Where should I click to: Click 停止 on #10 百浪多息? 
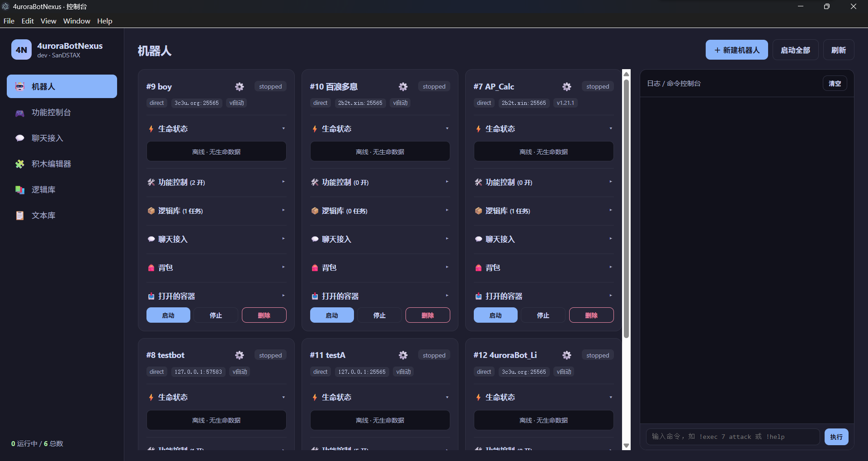379,315
